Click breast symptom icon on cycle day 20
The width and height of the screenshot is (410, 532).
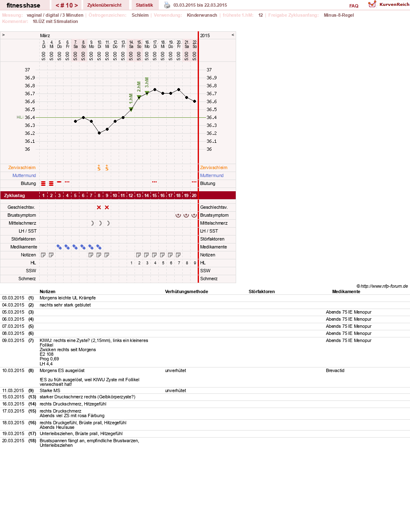(x=194, y=215)
